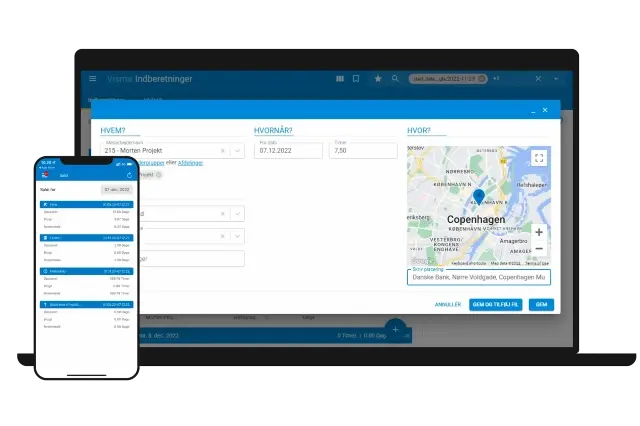The width and height of the screenshot is (640, 426).
Task: Click the Afdelinger link
Action: point(190,162)
